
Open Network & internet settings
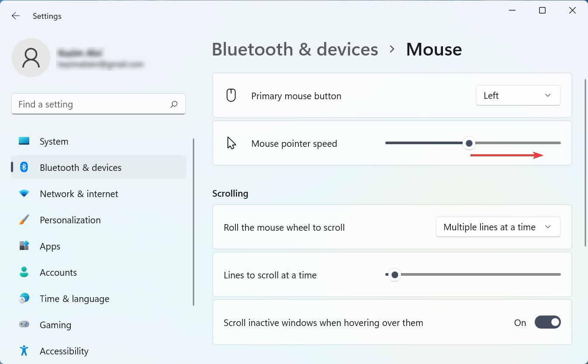(24, 194)
